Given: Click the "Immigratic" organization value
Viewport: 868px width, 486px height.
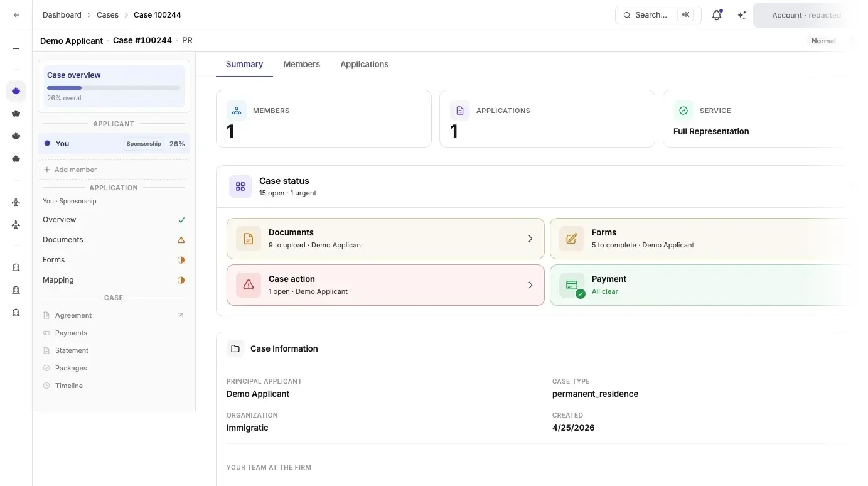Looking at the screenshot, I should (247, 428).
